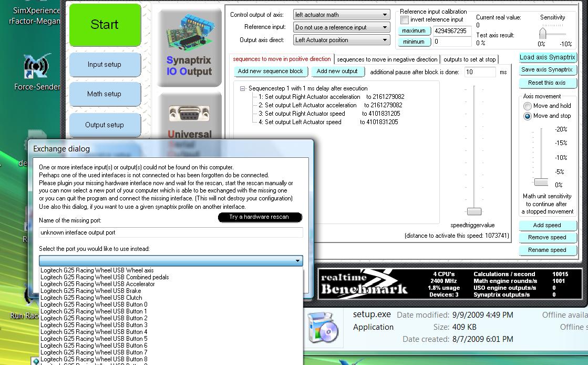
Task: Choose Logitech G25 Button 4 option
Action: pyautogui.click(x=171, y=332)
